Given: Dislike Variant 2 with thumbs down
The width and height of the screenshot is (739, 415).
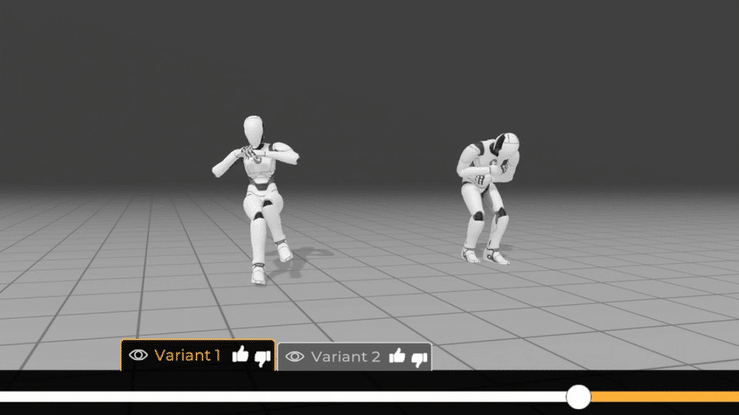Looking at the screenshot, I should [x=419, y=358].
